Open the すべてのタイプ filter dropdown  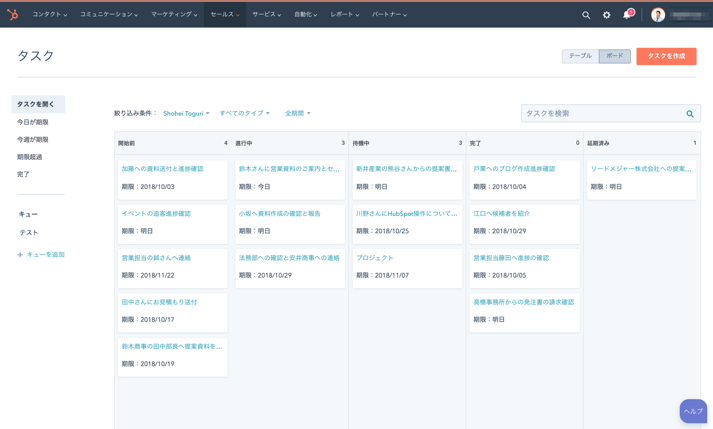244,114
